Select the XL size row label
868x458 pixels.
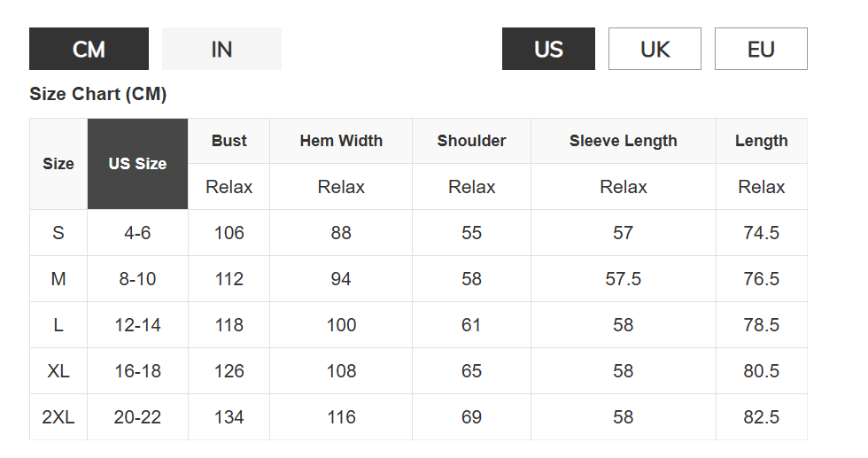(x=58, y=371)
